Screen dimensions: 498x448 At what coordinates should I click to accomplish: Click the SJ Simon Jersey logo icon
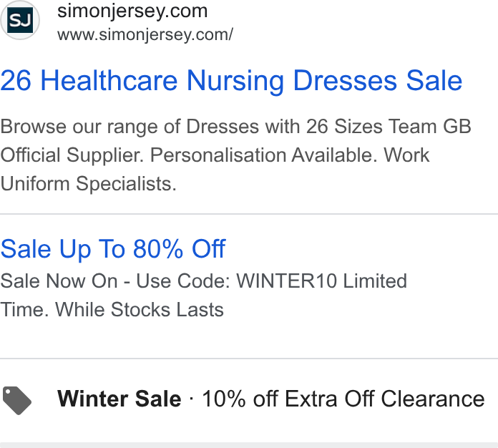click(20, 20)
